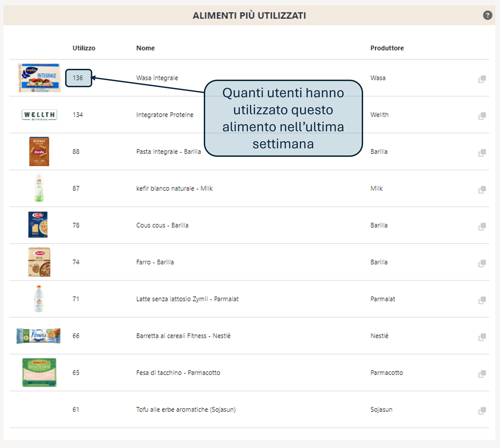
Task: Select the Fitness cereal bar thumbnail
Action: coord(38,336)
